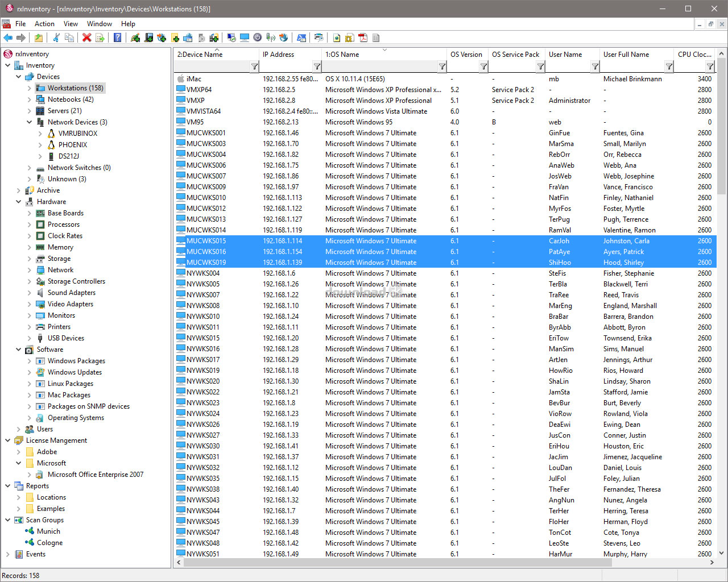
Task: Click the add folder with plus icon
Action: (x=175, y=38)
